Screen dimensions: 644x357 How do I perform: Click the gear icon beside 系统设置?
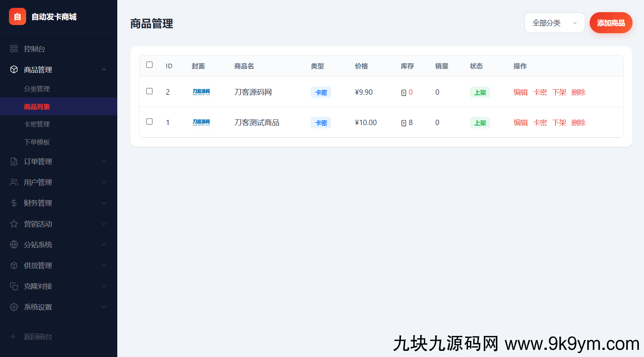[14, 307]
